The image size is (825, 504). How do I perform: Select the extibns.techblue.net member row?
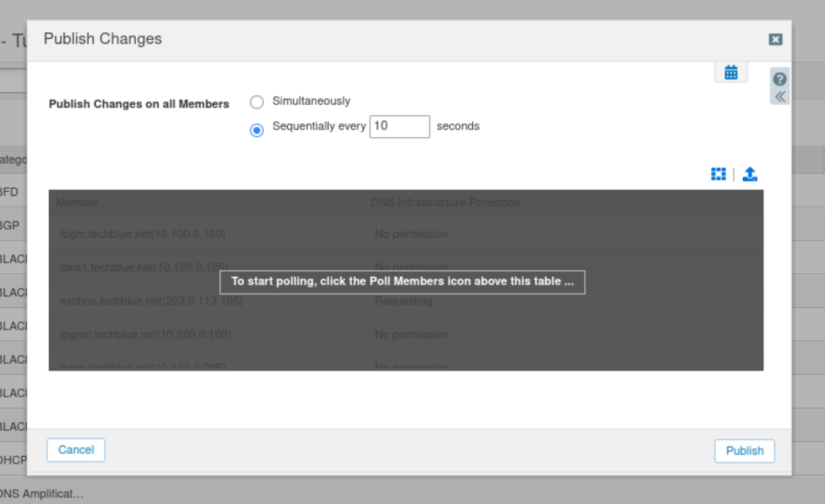coord(151,301)
